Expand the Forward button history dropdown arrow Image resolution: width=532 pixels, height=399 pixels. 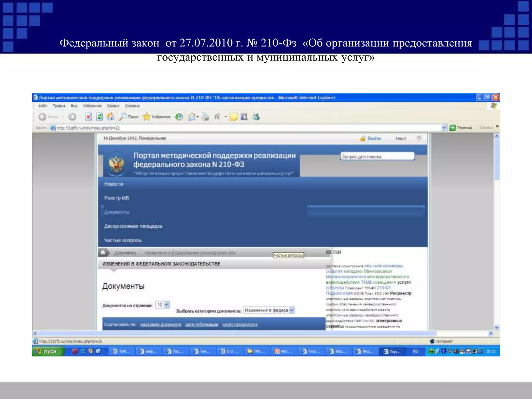click(80, 117)
